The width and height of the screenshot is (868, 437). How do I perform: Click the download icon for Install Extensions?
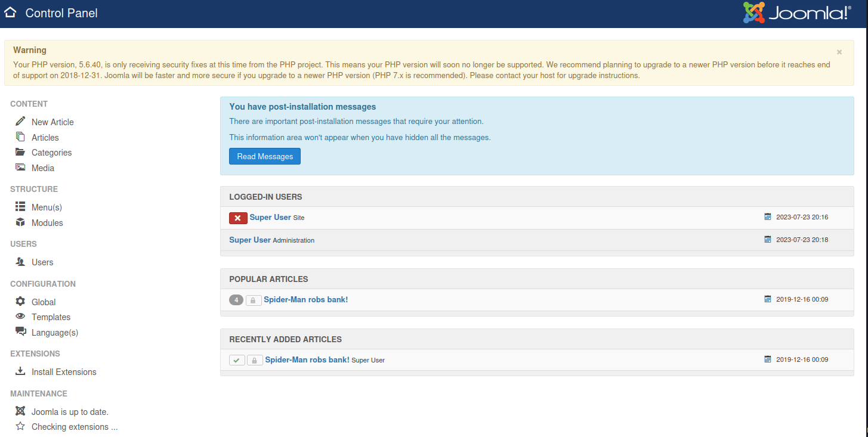[20, 371]
